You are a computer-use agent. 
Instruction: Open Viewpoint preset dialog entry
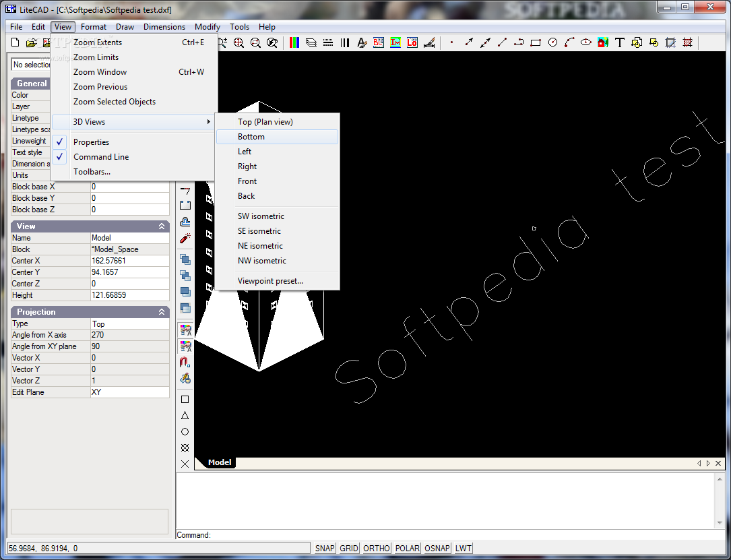pyautogui.click(x=277, y=281)
